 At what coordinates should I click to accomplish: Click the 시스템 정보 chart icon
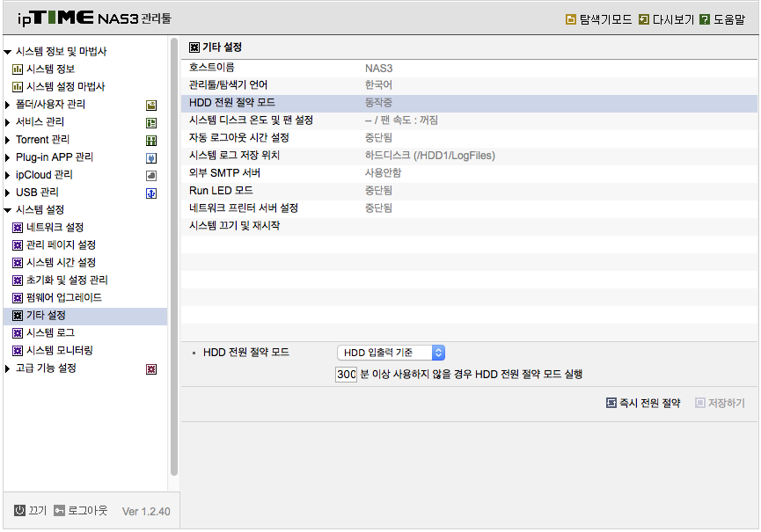tap(18, 69)
